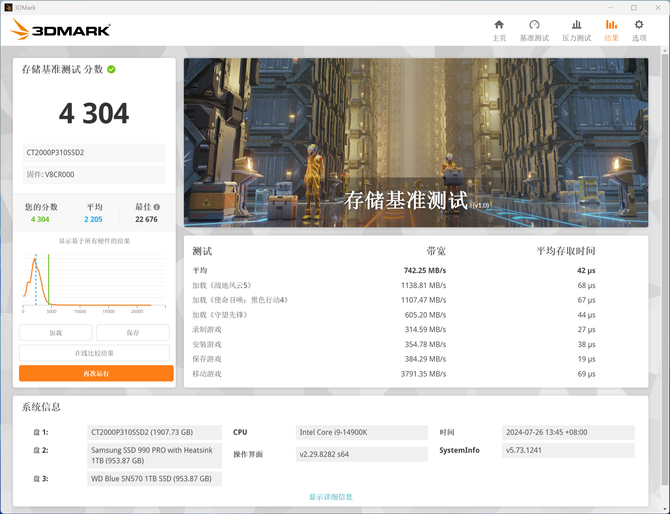Click the score distribution chart

point(94,282)
